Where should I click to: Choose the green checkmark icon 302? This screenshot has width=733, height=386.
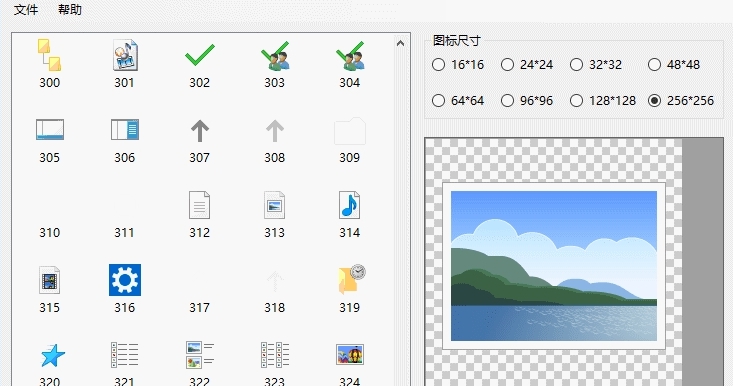200,55
